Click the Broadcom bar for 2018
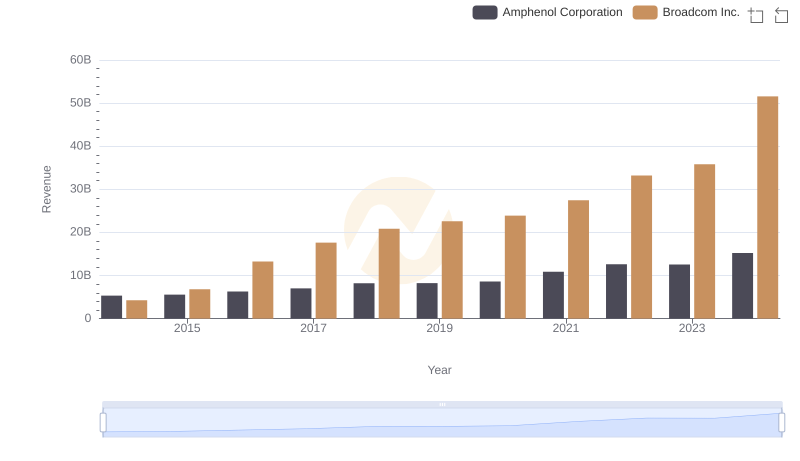Image resolution: width=800 pixels, height=461 pixels. (389, 273)
